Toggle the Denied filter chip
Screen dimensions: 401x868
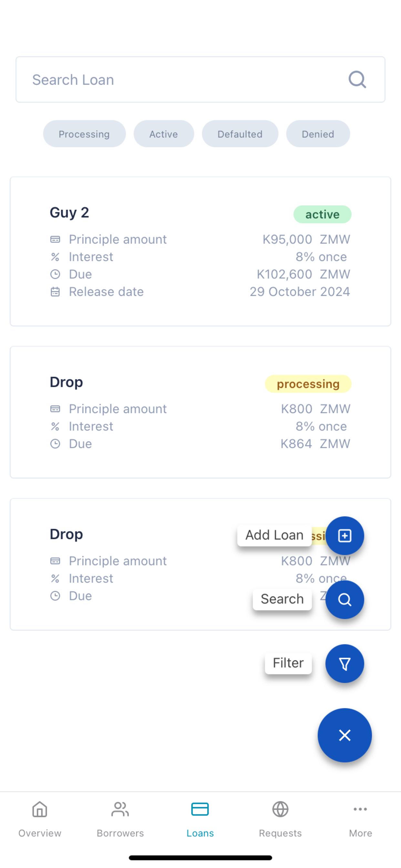point(318,134)
